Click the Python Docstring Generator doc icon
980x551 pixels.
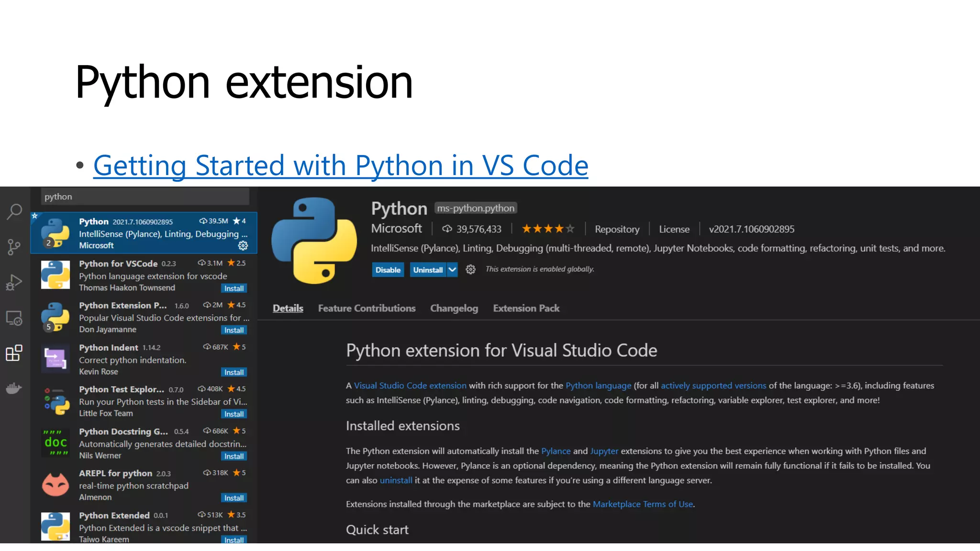point(56,442)
